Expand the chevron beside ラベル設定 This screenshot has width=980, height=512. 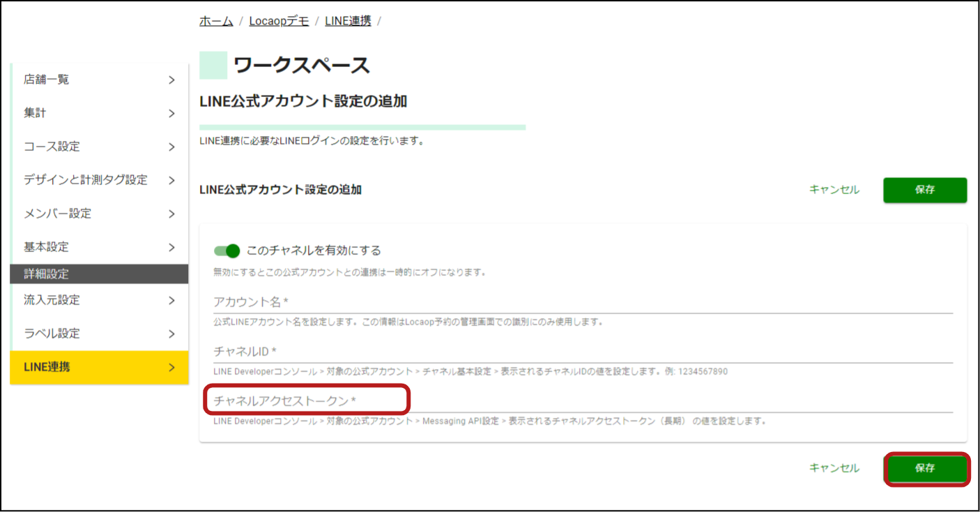[171, 334]
